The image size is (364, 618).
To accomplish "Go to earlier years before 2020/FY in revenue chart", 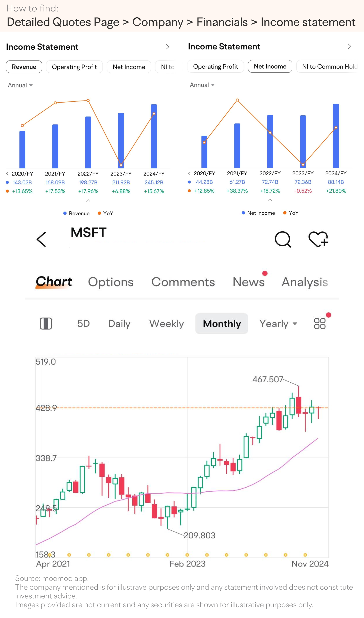I will click(7, 174).
